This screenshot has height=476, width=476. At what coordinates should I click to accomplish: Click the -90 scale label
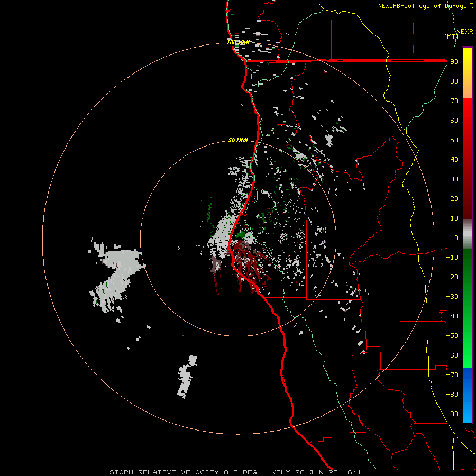click(x=452, y=414)
